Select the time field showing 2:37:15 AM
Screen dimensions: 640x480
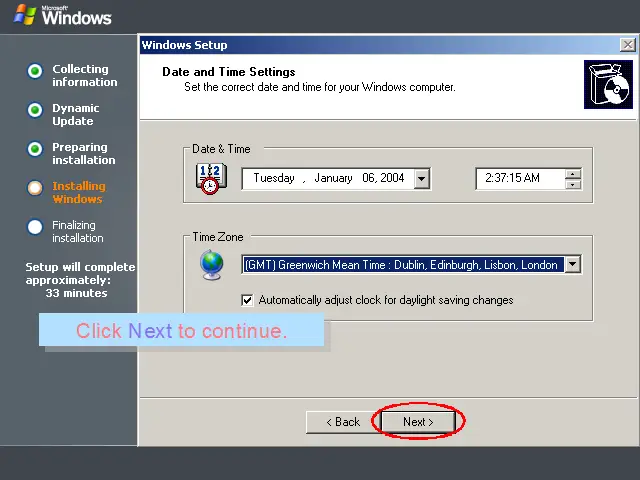pos(520,178)
